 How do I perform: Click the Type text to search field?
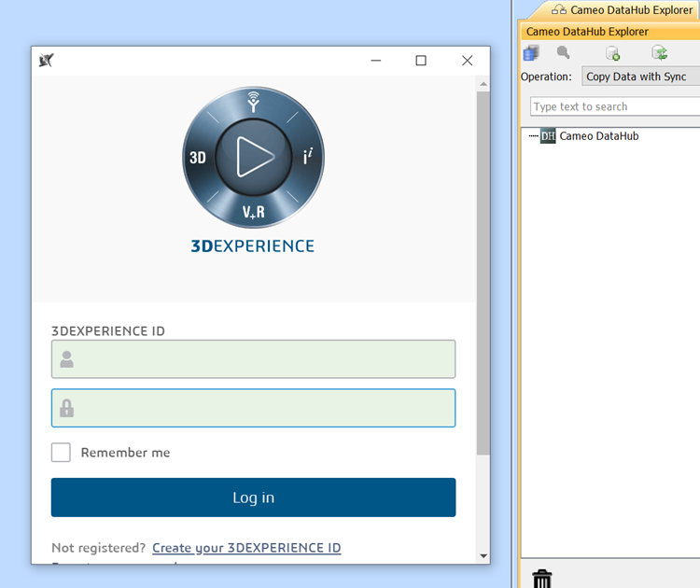click(615, 106)
